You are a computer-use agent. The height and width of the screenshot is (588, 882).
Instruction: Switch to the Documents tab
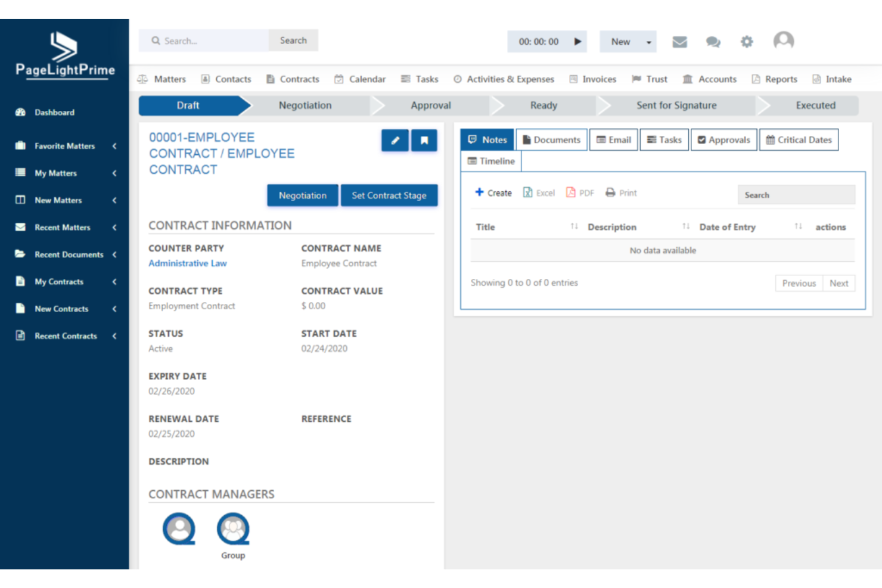tap(552, 139)
